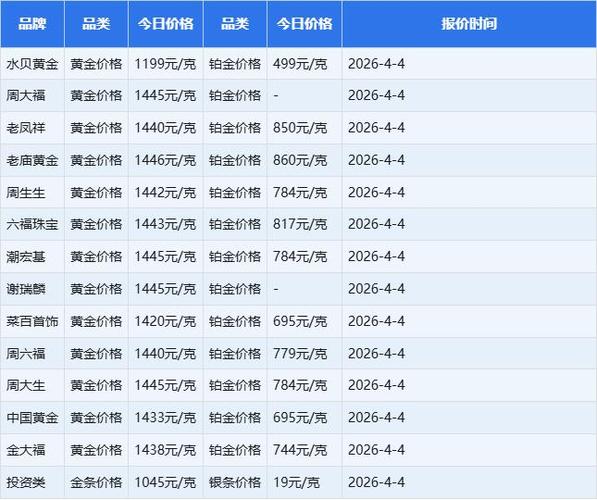Click the 1442元/克 gold price
597x500 pixels.
point(165,192)
